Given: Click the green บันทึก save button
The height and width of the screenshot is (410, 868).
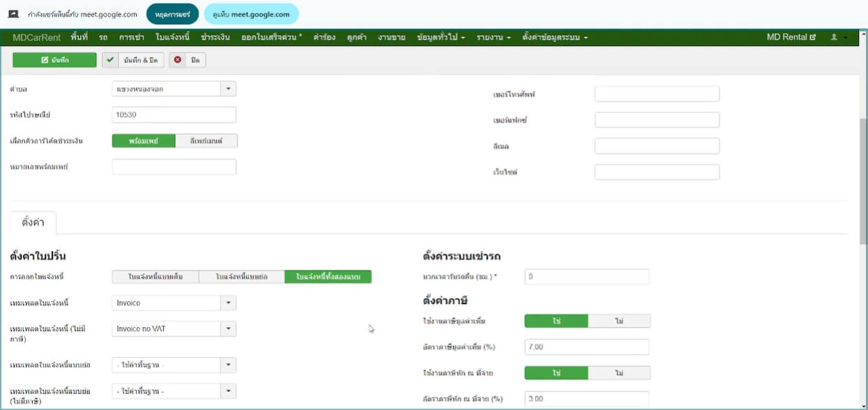Looking at the screenshot, I should click(54, 60).
